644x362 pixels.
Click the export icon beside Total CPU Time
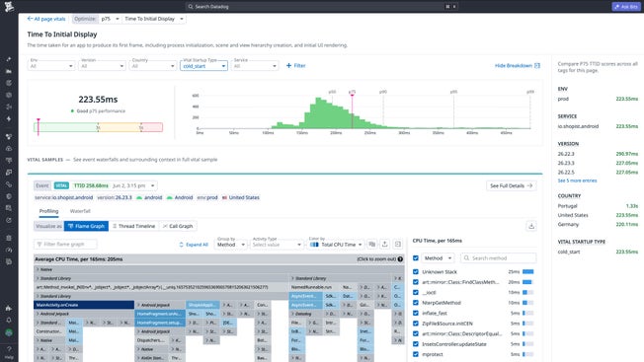[384, 244]
